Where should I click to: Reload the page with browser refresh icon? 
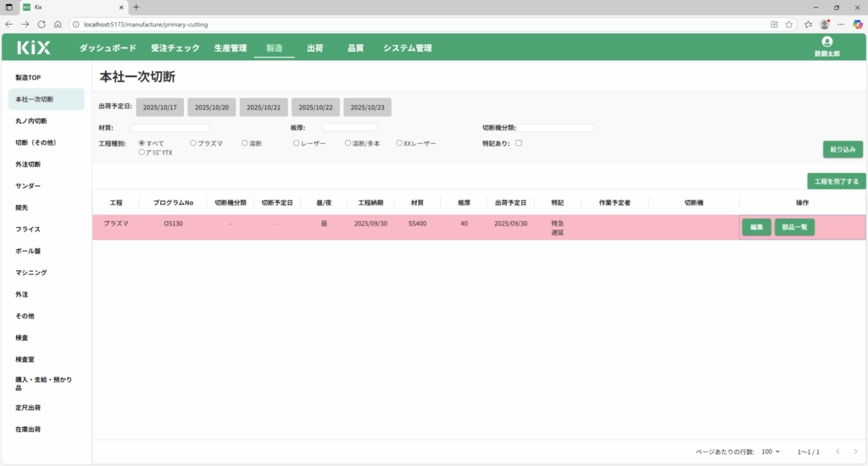tap(41, 24)
